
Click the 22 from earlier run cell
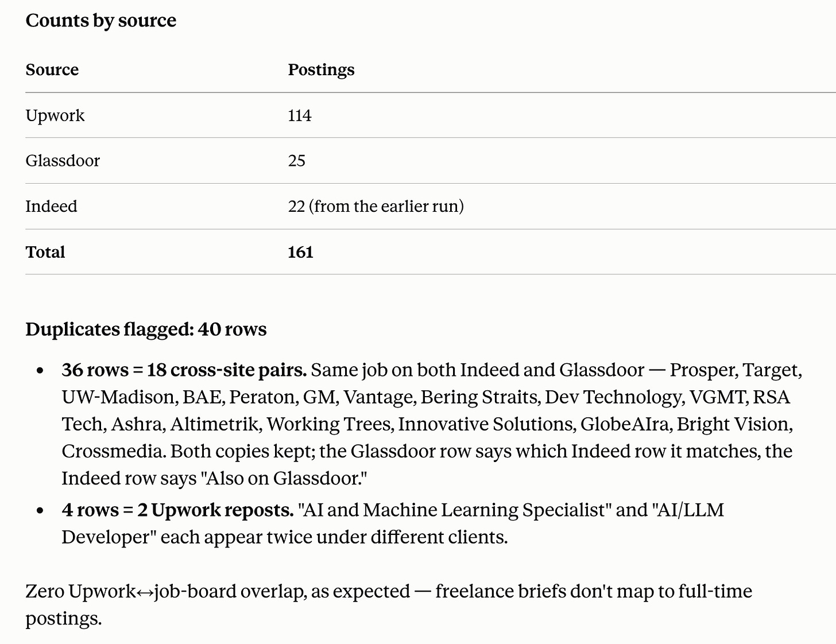pos(376,206)
